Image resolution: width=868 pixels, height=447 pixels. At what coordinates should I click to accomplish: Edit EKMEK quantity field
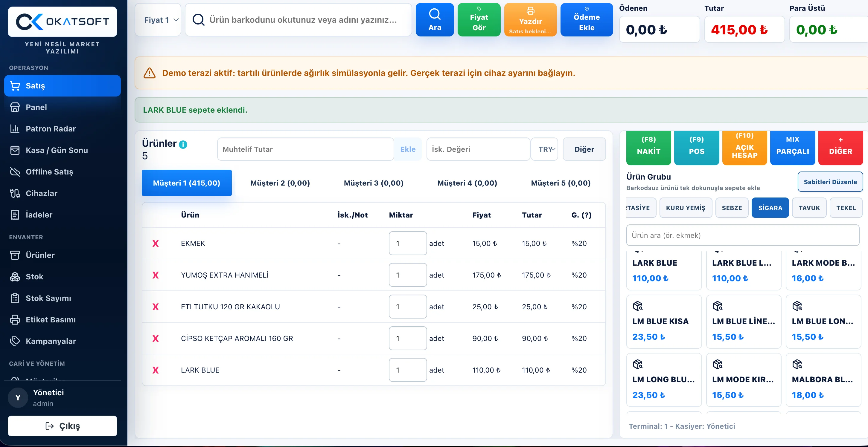click(x=408, y=243)
